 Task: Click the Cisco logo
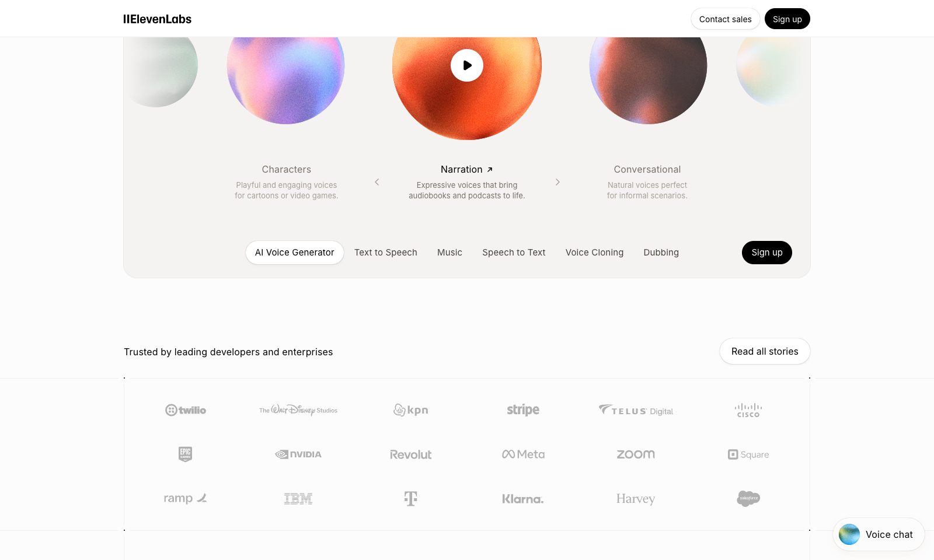pos(748,410)
